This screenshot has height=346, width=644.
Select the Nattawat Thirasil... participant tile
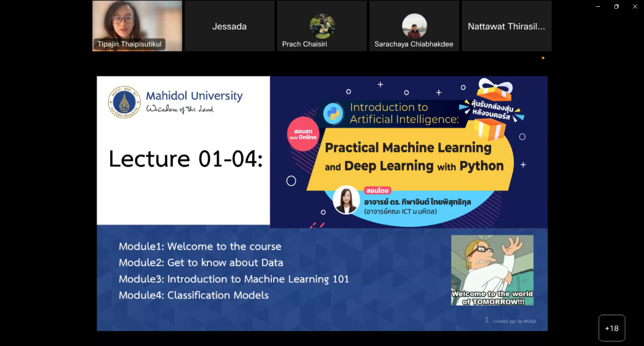(506, 26)
